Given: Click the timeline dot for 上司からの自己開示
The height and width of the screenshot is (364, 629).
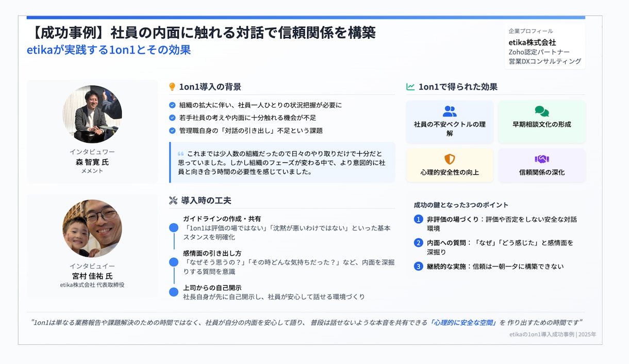Looking at the screenshot, I should [x=174, y=292].
